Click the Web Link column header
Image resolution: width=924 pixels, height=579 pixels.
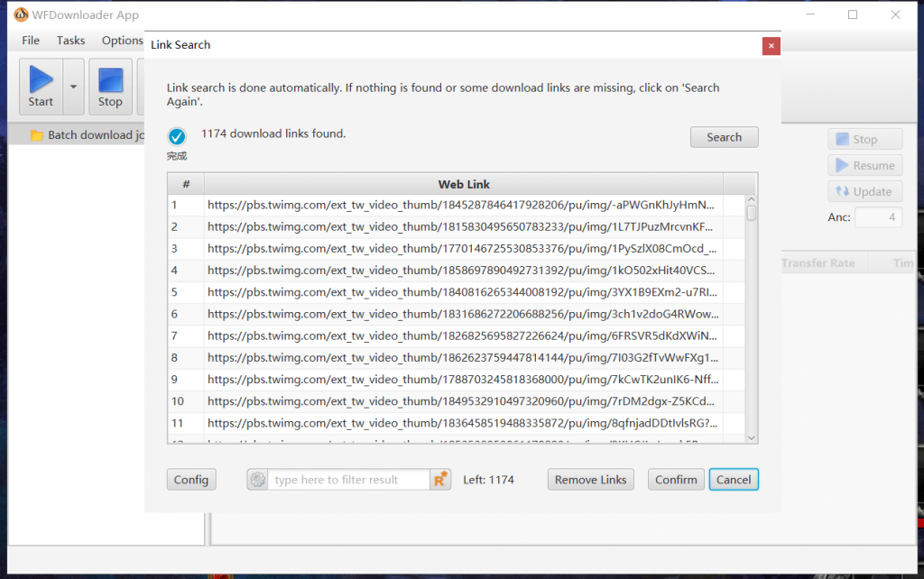click(464, 184)
